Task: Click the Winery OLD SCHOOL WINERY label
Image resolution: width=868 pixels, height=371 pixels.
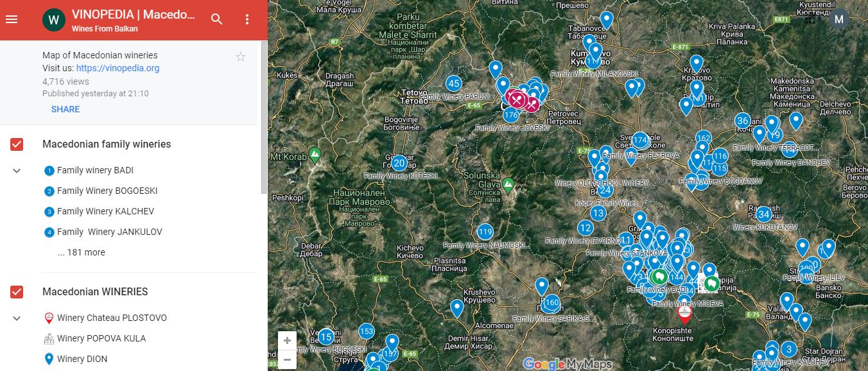Action: coord(602,183)
